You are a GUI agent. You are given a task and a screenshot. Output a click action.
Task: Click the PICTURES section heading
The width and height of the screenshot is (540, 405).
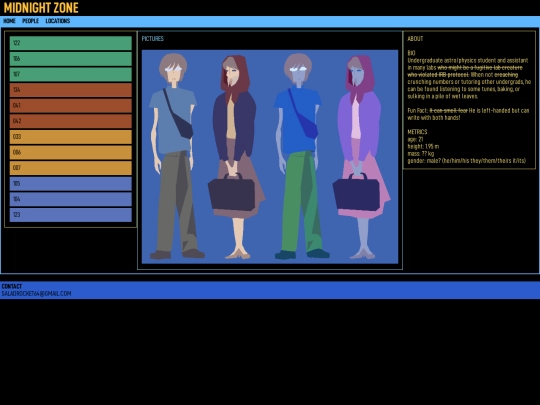(x=153, y=39)
